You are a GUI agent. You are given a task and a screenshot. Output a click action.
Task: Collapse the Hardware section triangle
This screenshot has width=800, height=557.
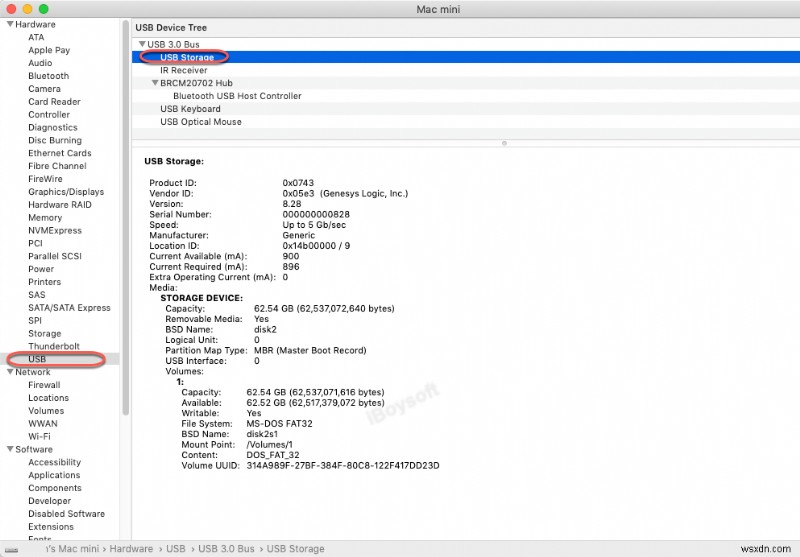[x=10, y=24]
